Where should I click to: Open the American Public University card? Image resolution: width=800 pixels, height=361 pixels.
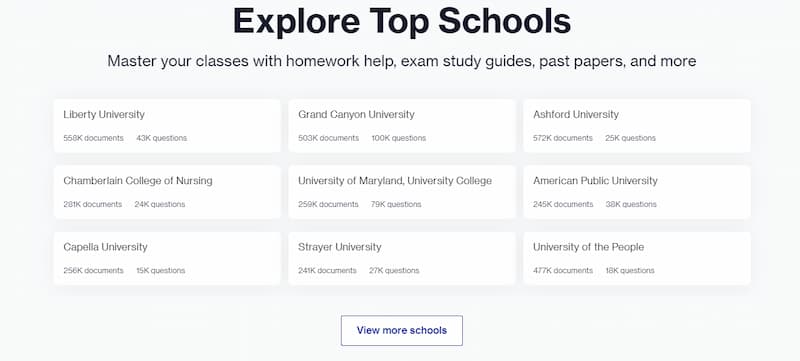(x=637, y=192)
